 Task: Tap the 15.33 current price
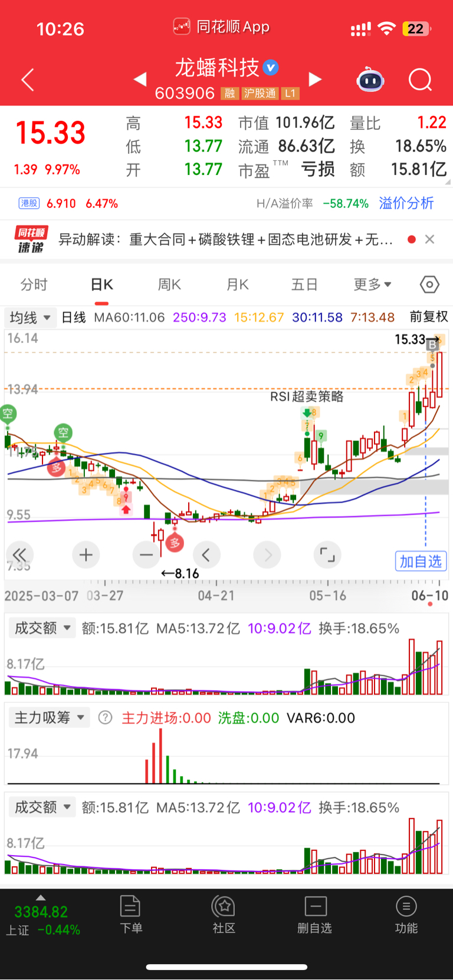pos(51,133)
